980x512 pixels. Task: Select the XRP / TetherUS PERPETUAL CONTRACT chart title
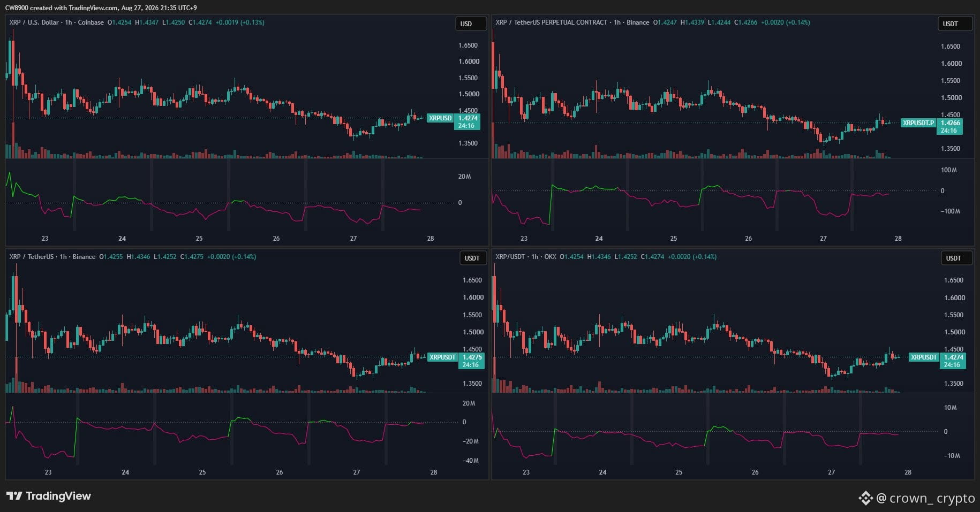pos(572,22)
